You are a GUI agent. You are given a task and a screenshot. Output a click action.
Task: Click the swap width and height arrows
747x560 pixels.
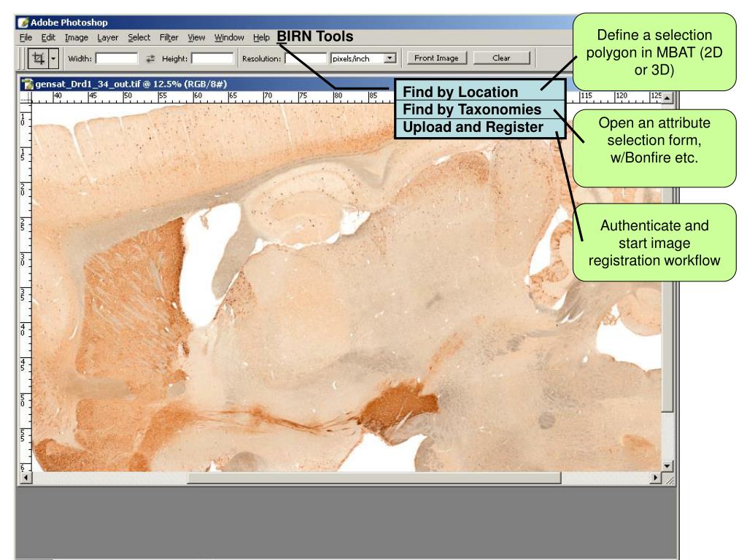click(150, 58)
